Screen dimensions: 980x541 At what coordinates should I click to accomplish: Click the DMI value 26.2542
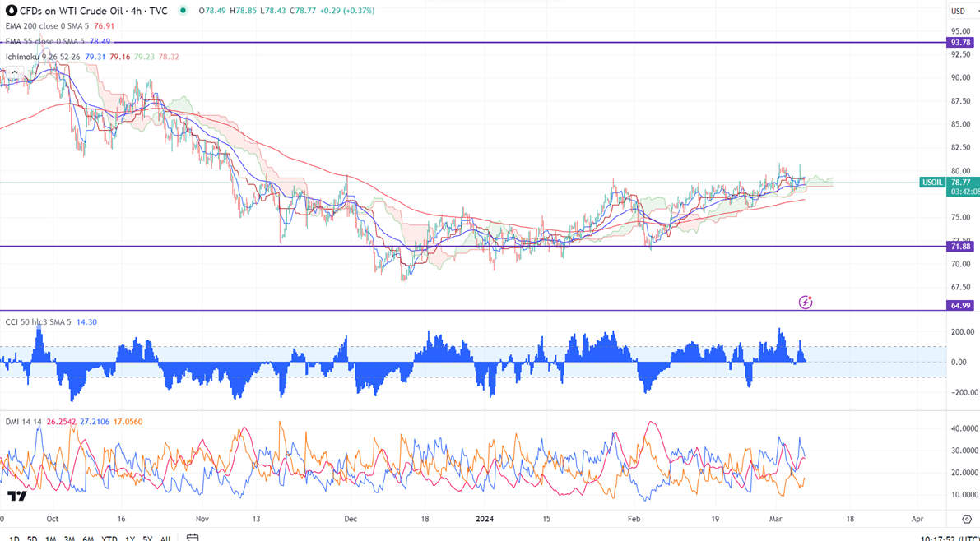point(61,423)
